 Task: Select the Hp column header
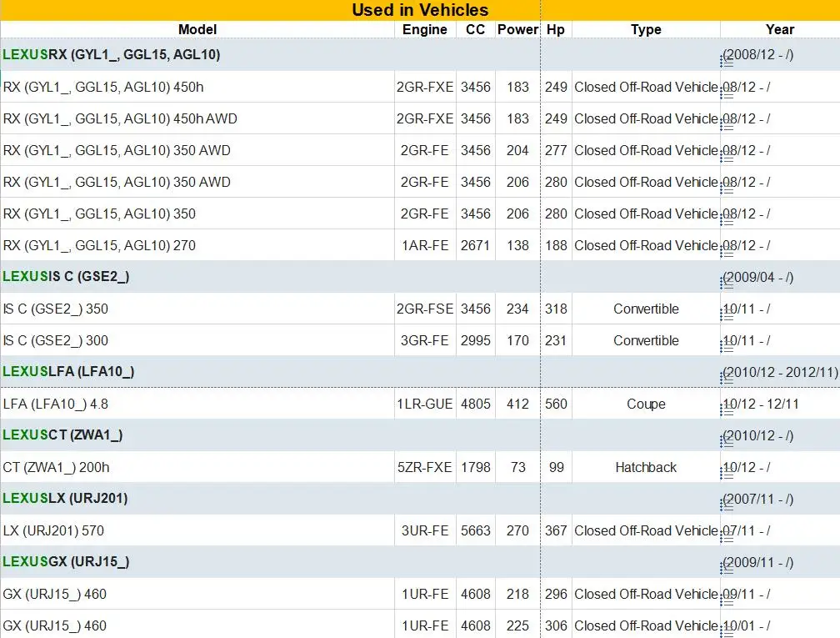tap(556, 29)
